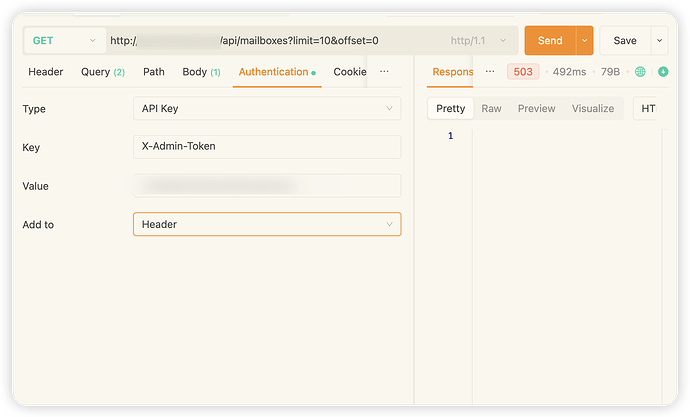Image resolution: width=690 pixels, height=417 pixels.
Task: Click the 79B response size
Action: tap(610, 72)
